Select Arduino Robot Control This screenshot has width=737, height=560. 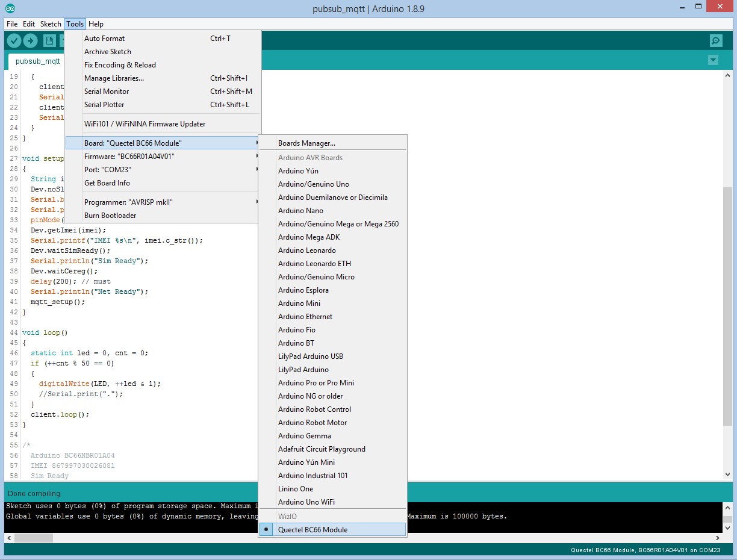(x=332, y=409)
